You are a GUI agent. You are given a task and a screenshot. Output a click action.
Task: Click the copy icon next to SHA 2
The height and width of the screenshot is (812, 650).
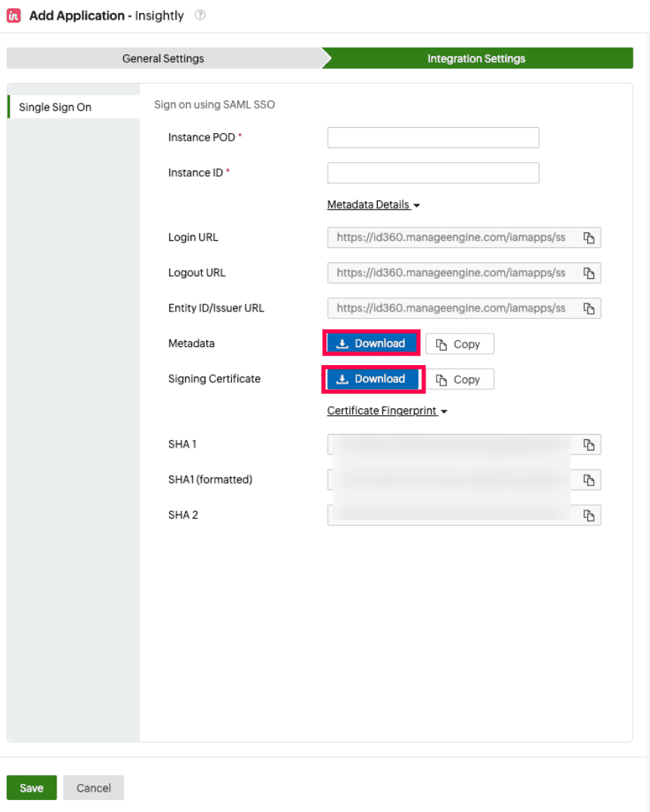point(589,515)
